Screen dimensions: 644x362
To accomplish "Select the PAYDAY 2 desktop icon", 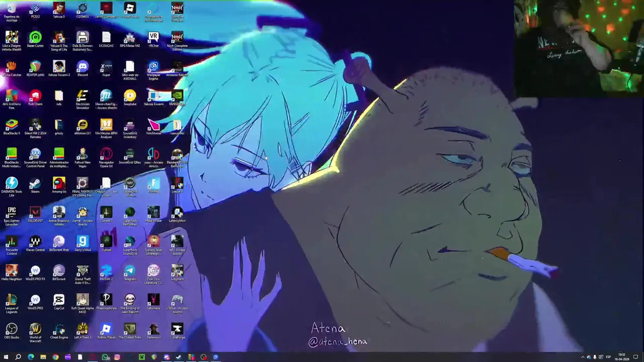I will pos(106,274).
